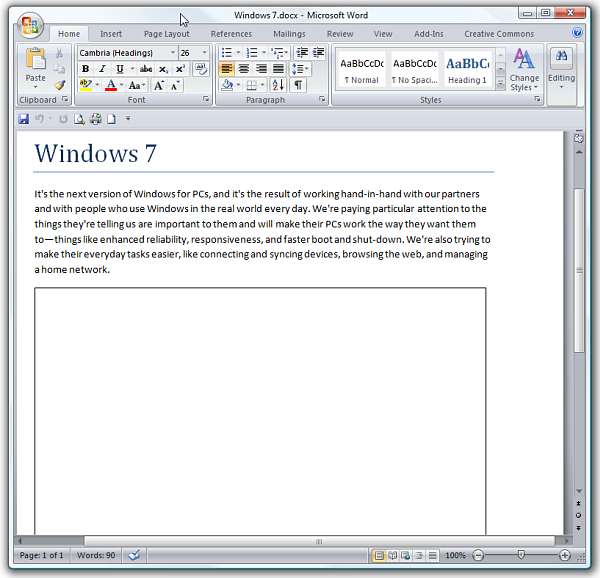
Task: Toggle Align Text Right
Action: click(x=261, y=69)
